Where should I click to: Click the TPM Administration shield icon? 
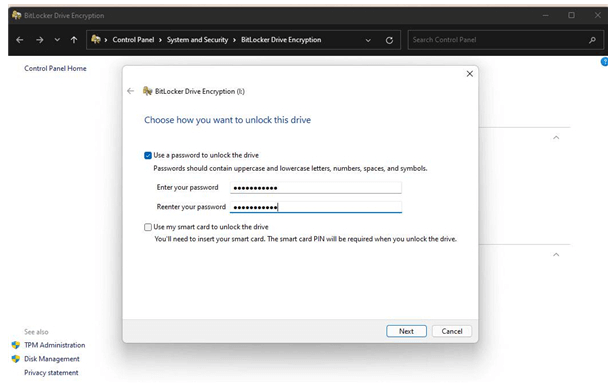(16, 345)
